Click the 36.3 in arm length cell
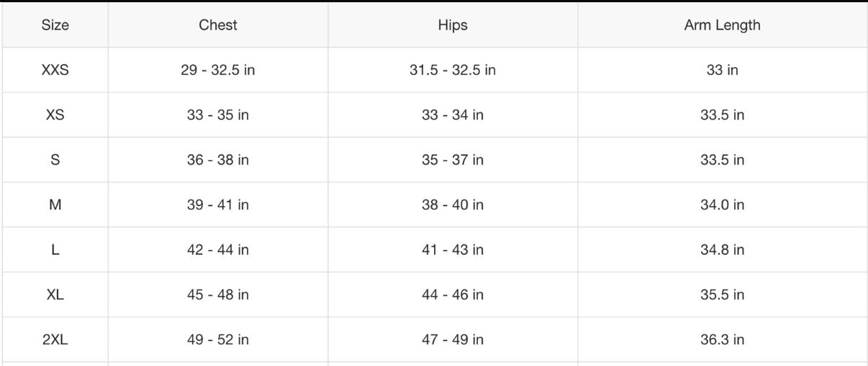The height and width of the screenshot is (366, 868). 722,339
